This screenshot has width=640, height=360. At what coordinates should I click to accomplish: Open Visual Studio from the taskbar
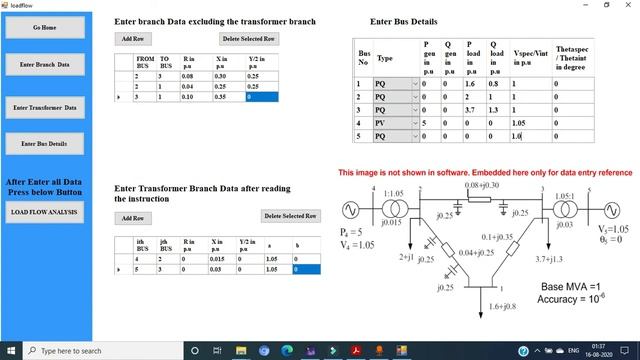310,351
